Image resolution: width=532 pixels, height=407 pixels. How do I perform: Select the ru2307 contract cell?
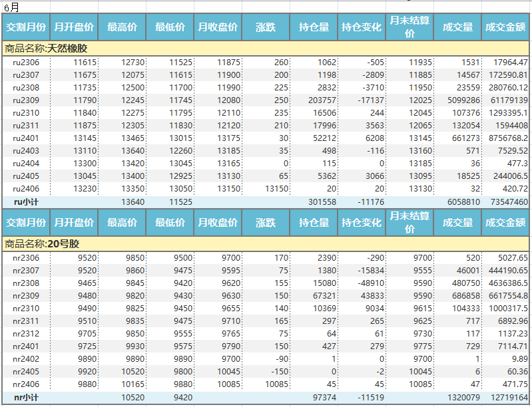point(26,75)
